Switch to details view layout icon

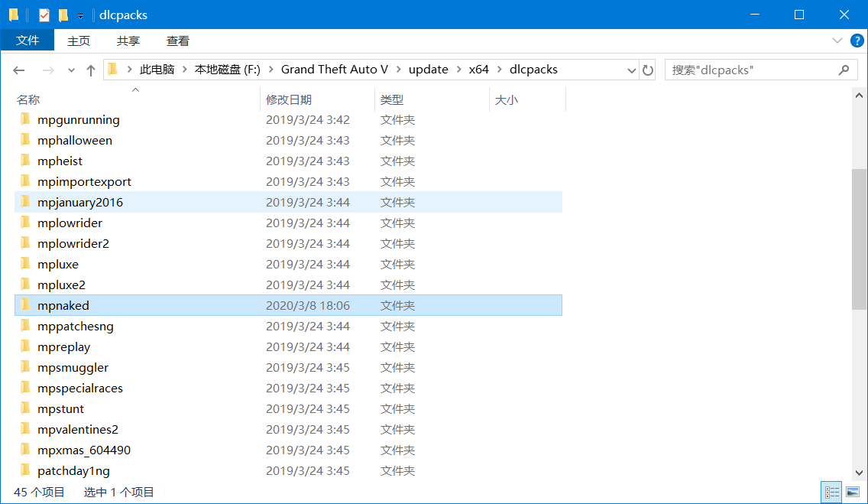pyautogui.click(x=832, y=492)
